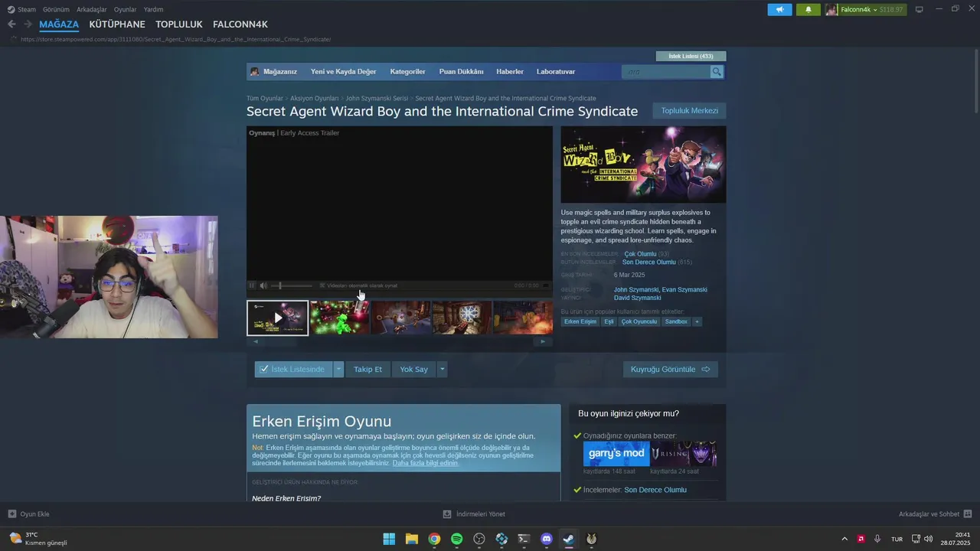Open the Görünüm menu
This screenshot has height=551, width=980.
56,9
